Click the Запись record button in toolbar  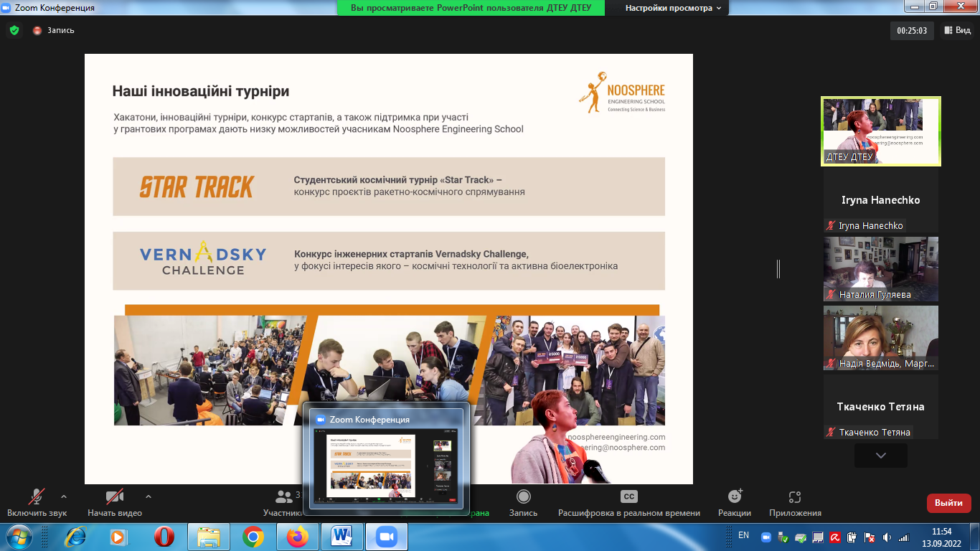pyautogui.click(x=523, y=502)
